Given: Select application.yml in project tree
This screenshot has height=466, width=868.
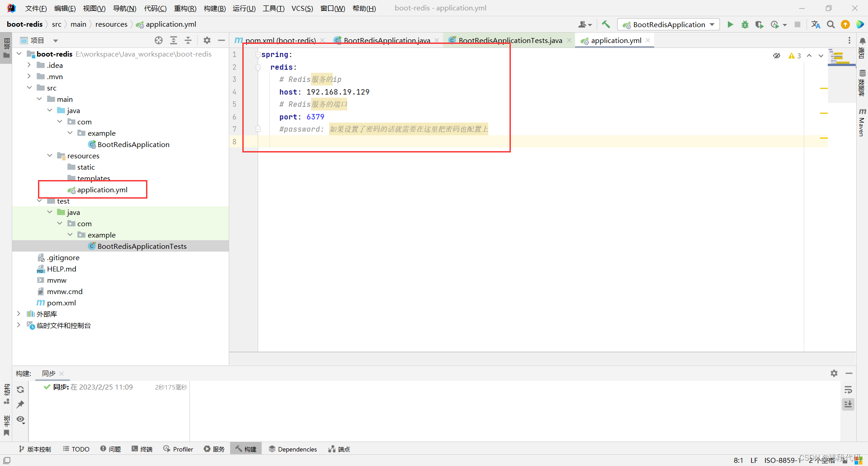Looking at the screenshot, I should click(102, 190).
